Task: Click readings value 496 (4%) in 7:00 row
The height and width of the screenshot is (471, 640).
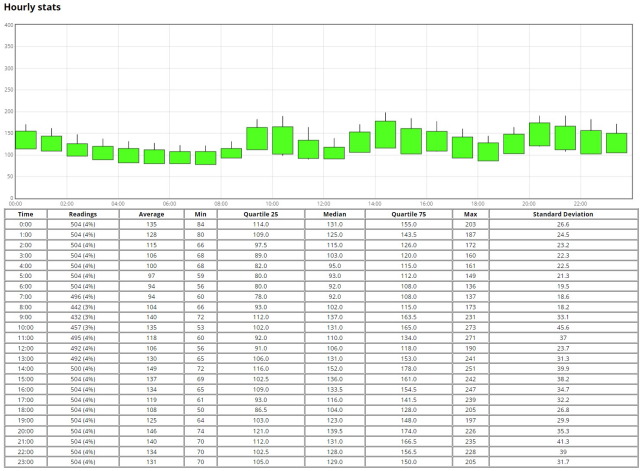Action: [x=83, y=297]
